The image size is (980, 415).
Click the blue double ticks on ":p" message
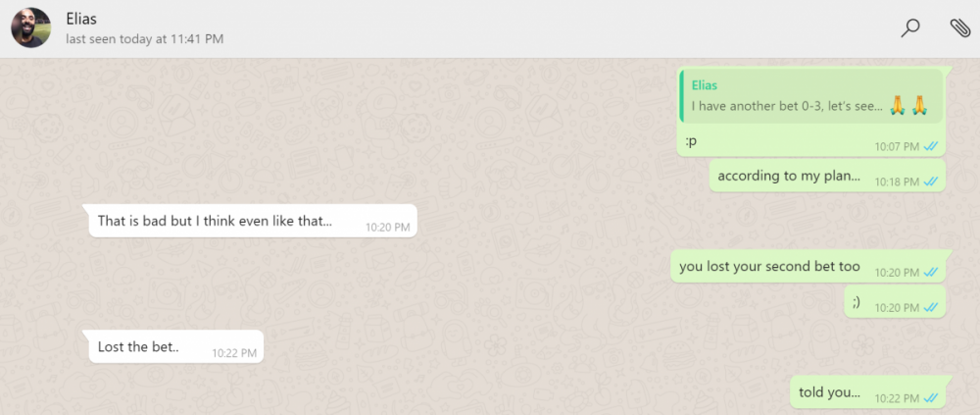click(x=931, y=146)
